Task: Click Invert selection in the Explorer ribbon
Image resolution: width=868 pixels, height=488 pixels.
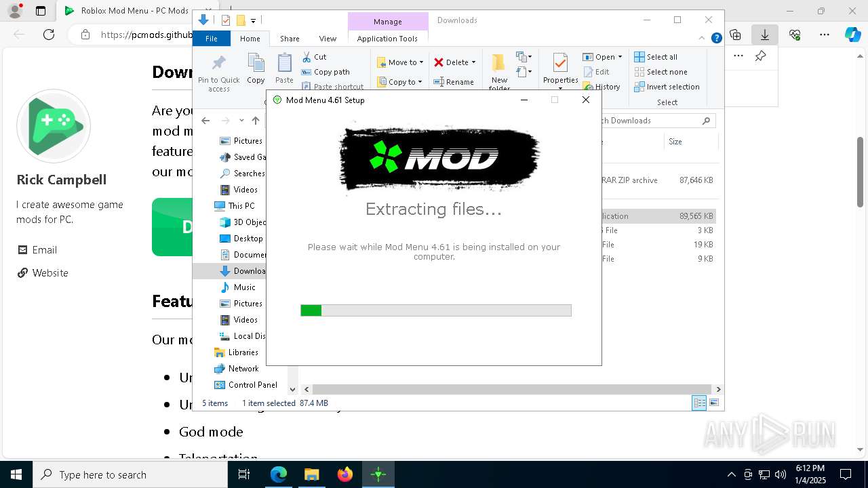Action: coord(667,87)
